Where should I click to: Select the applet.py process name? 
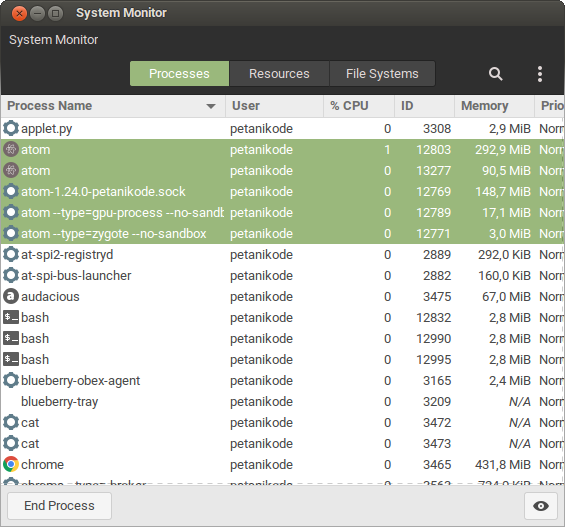(x=46, y=129)
